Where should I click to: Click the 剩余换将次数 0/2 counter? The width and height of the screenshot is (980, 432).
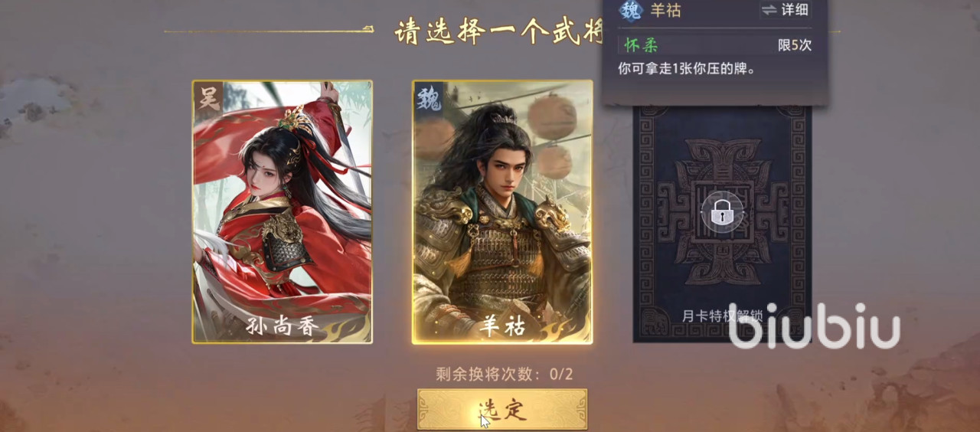pos(505,375)
